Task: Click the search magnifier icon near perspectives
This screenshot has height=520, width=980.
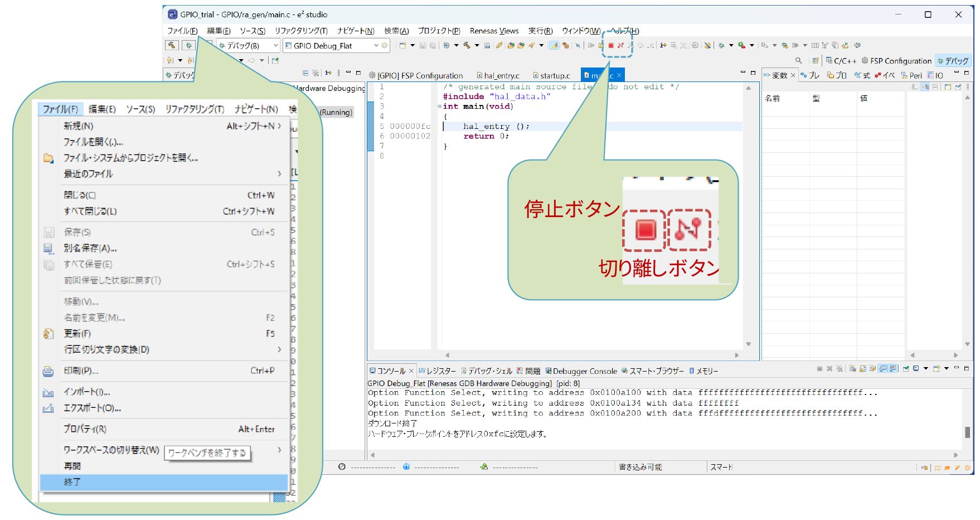Action: point(798,60)
